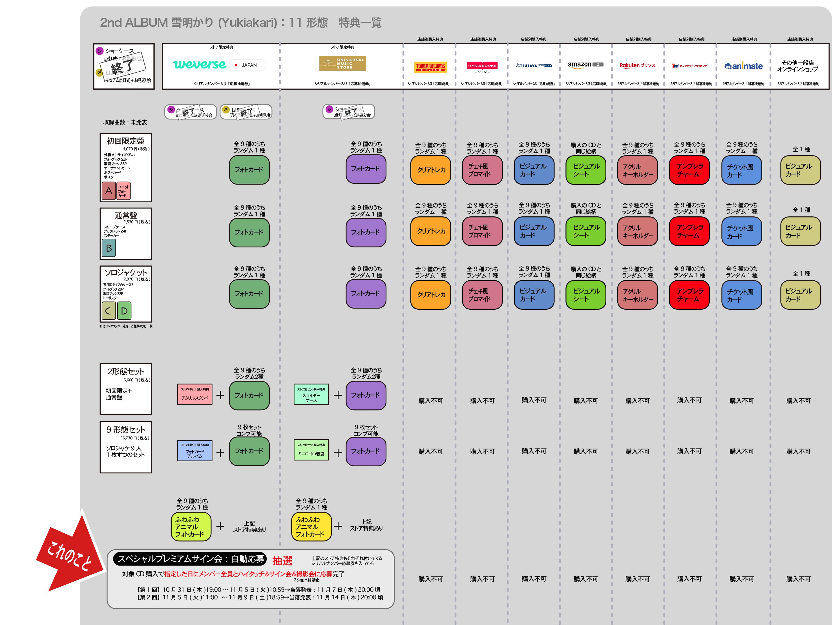Viewport: 840px width, 625px height.
Task: Click the red A jacket icon
Action: [109, 191]
